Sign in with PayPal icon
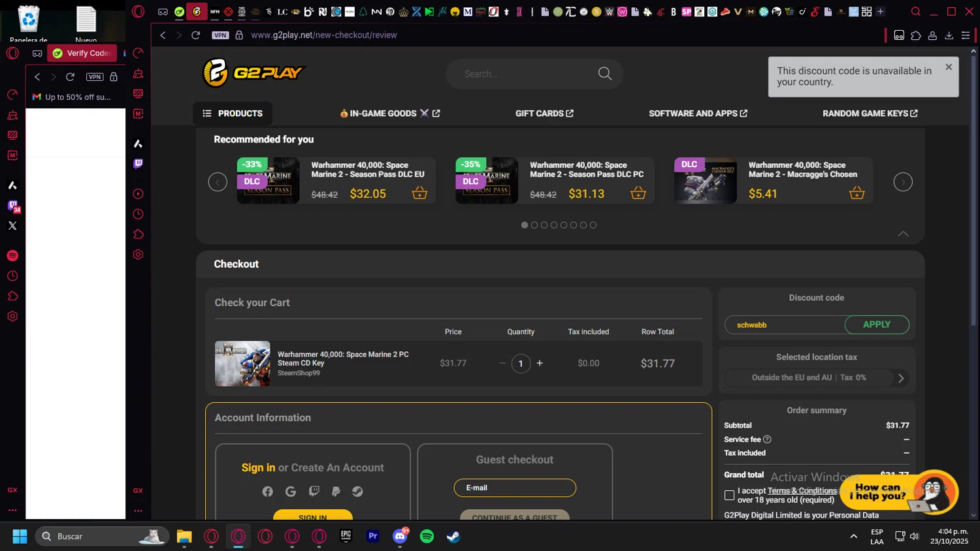The width and height of the screenshot is (980, 551). tap(336, 492)
